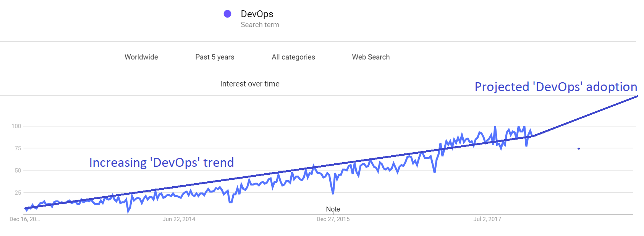Image resolution: width=644 pixels, height=236 pixels.
Task: Click the 'Interest over time' heading
Action: pos(250,84)
